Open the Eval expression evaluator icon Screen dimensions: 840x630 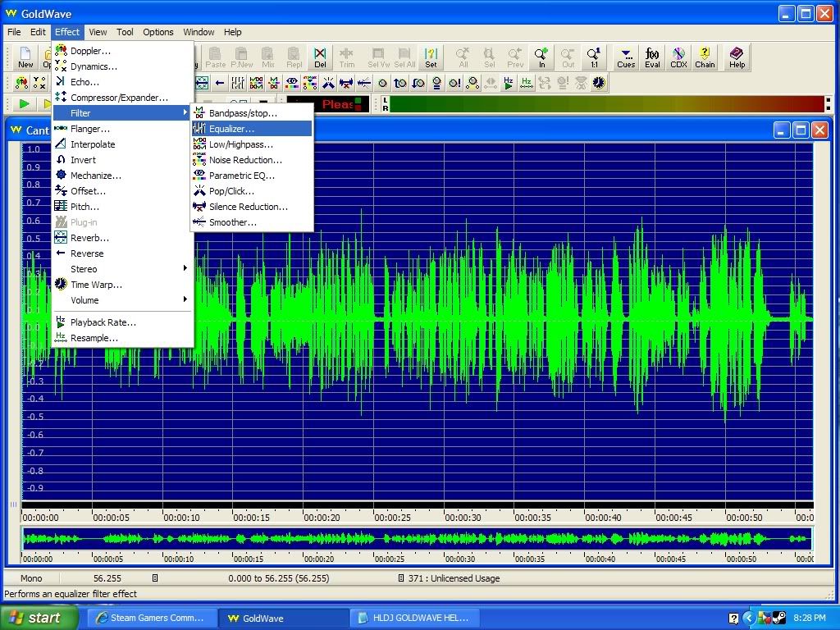[652, 57]
